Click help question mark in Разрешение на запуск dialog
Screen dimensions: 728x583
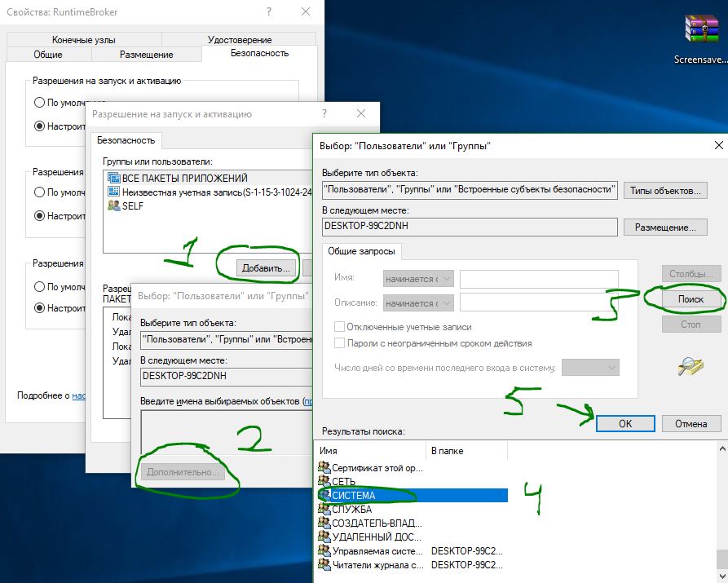pos(324,113)
